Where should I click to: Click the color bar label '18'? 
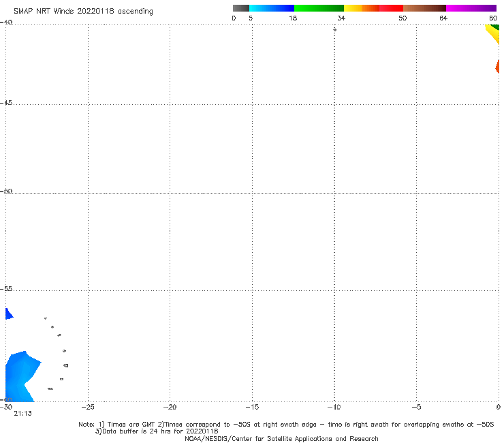coord(293,18)
